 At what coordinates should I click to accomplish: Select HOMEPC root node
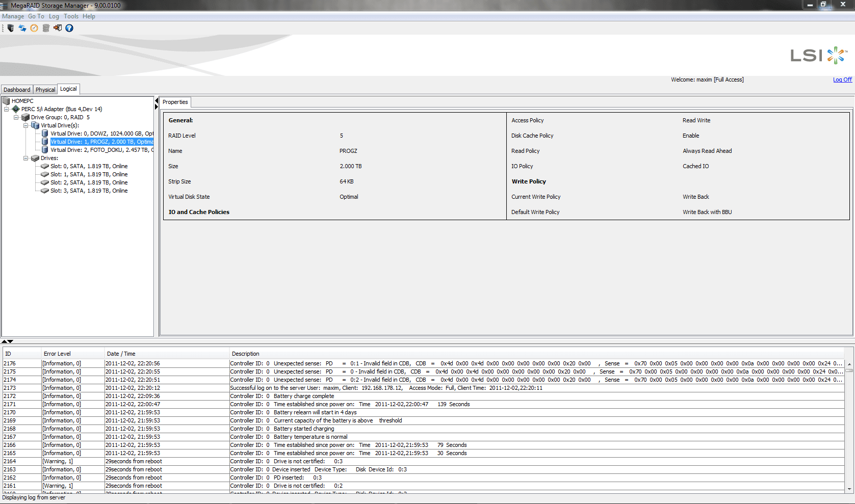click(22, 101)
